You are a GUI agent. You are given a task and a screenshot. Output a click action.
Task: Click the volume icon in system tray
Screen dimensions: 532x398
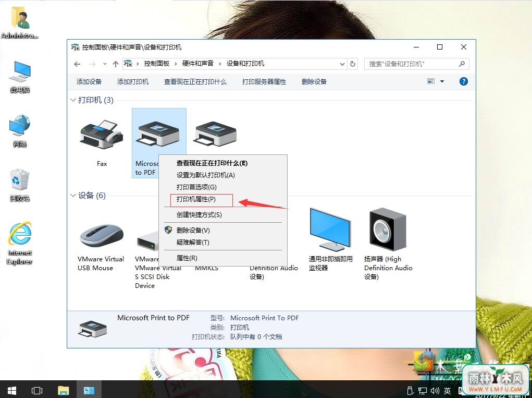coord(435,391)
